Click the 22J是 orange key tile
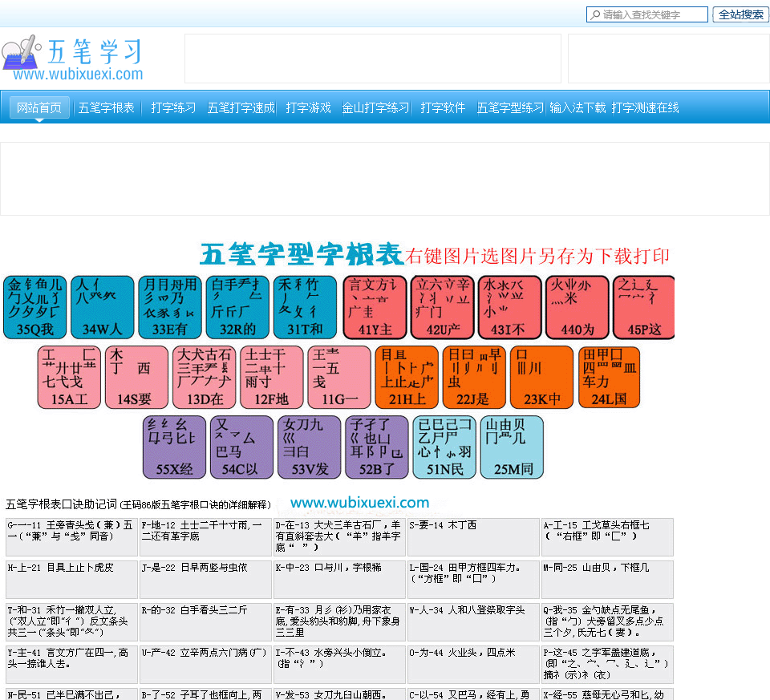Screen dimensions: 770x700 (x=474, y=377)
